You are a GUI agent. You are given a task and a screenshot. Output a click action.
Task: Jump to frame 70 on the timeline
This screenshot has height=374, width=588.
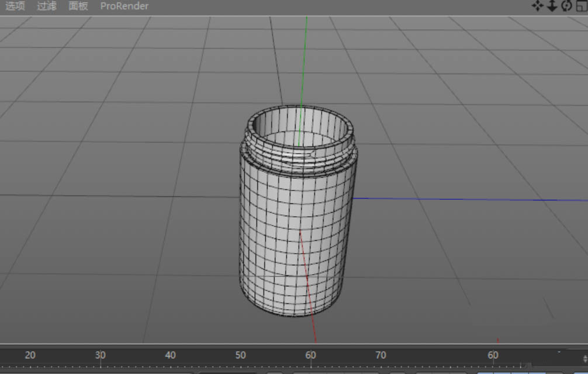tap(381, 355)
